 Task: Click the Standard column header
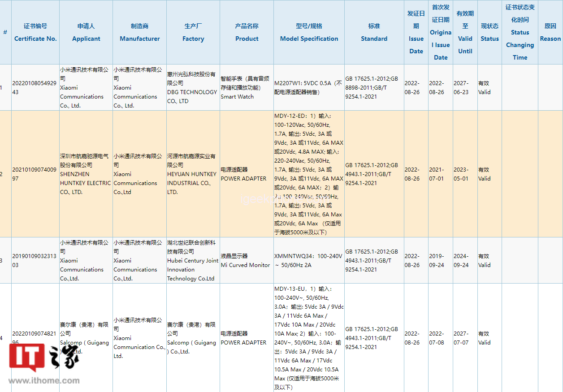374,33
